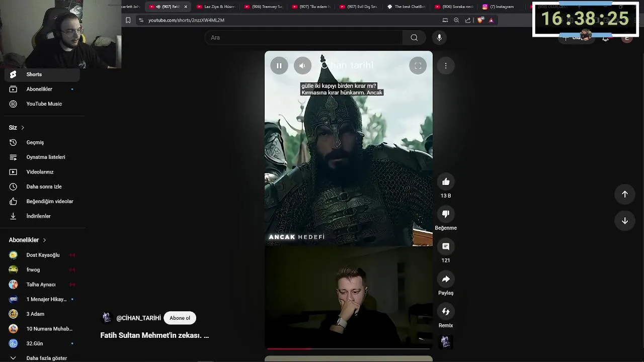Open Dost Kayaoğlu channel subscription
Screen dimensions: 644x362
42,255
